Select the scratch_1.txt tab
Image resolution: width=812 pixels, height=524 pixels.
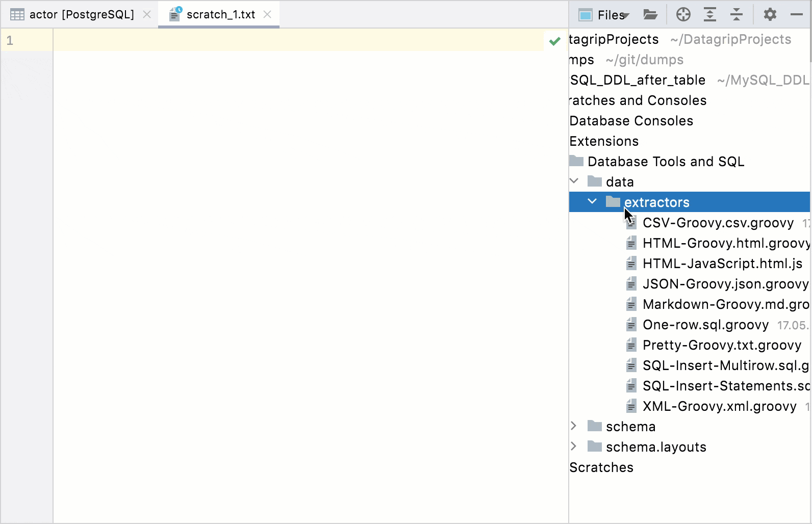(220, 15)
